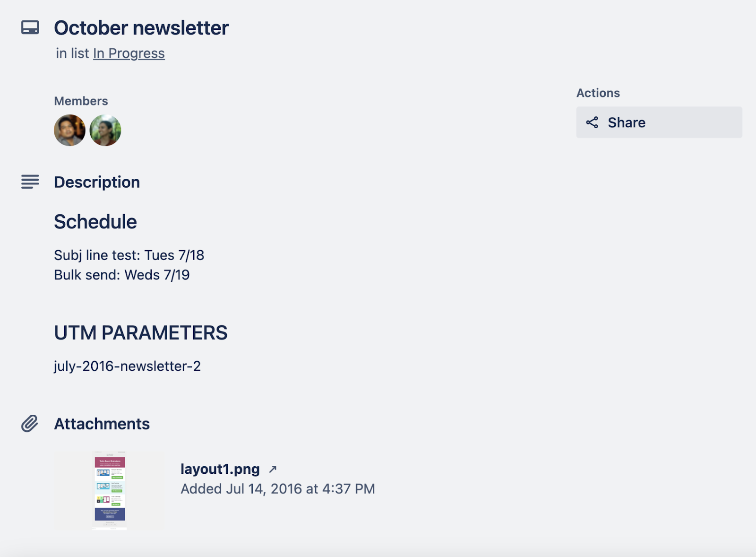Click the Description section lines icon
756x557 pixels.
[x=30, y=182]
